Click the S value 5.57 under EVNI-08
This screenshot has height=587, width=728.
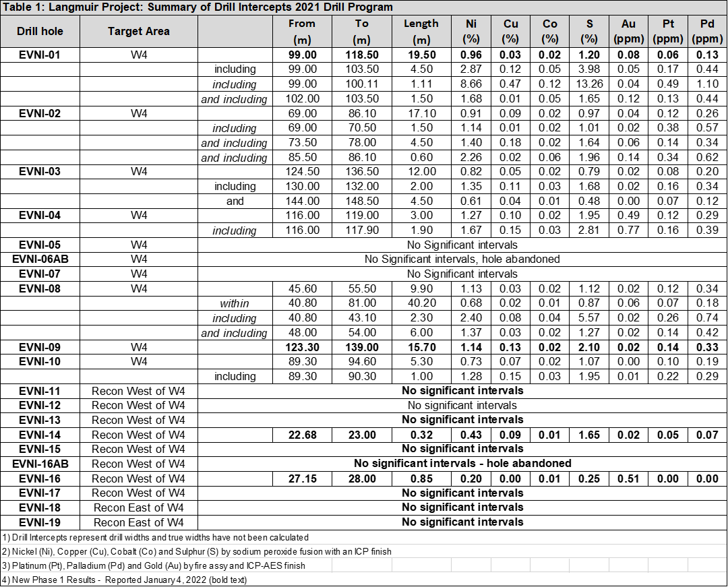tap(589, 318)
